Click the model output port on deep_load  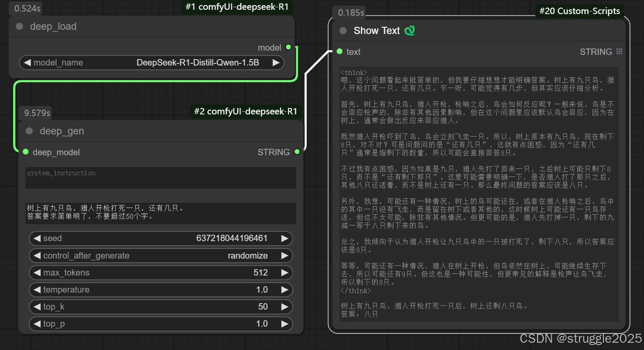[x=288, y=47]
